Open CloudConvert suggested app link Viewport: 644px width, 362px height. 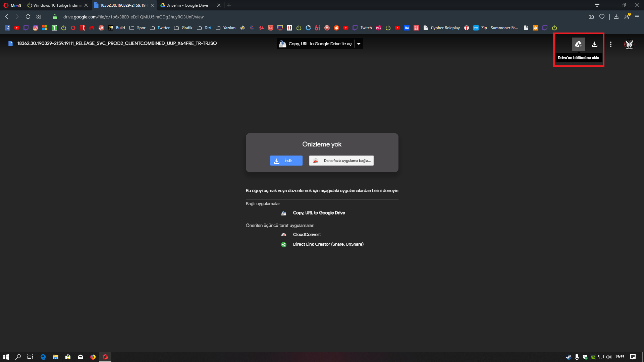(307, 235)
